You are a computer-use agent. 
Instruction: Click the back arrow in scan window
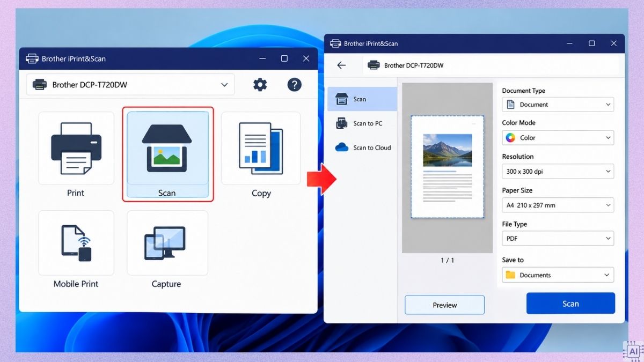coord(341,65)
